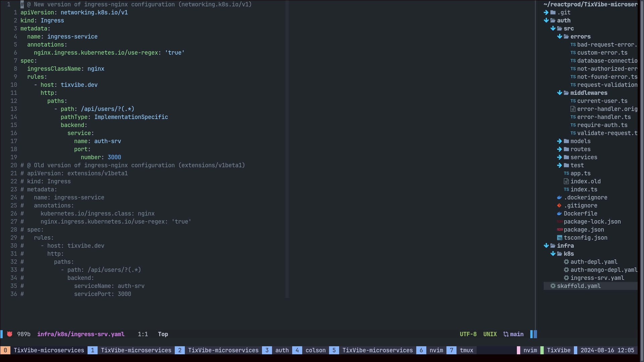Click the TS icon beside tsconfig.json
Screen dimensions: 644x362
click(559, 238)
